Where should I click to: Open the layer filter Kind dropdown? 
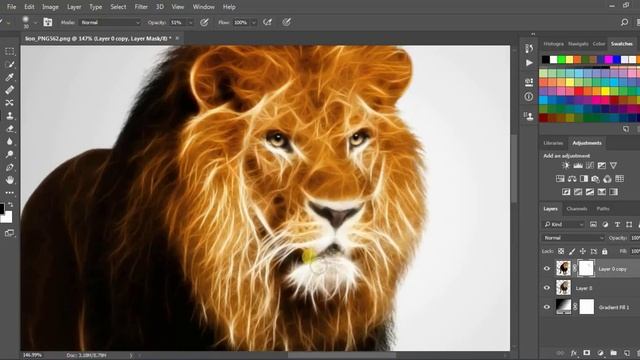pyautogui.click(x=564, y=224)
